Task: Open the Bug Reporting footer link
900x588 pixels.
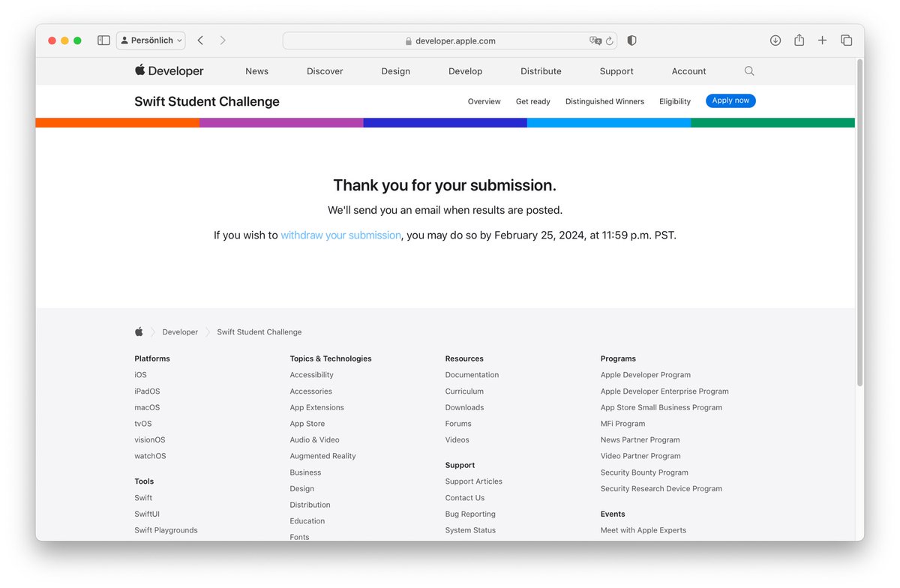Action: tap(470, 514)
